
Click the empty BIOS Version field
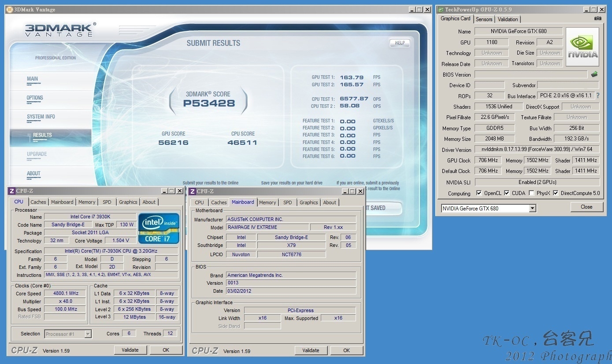530,74
